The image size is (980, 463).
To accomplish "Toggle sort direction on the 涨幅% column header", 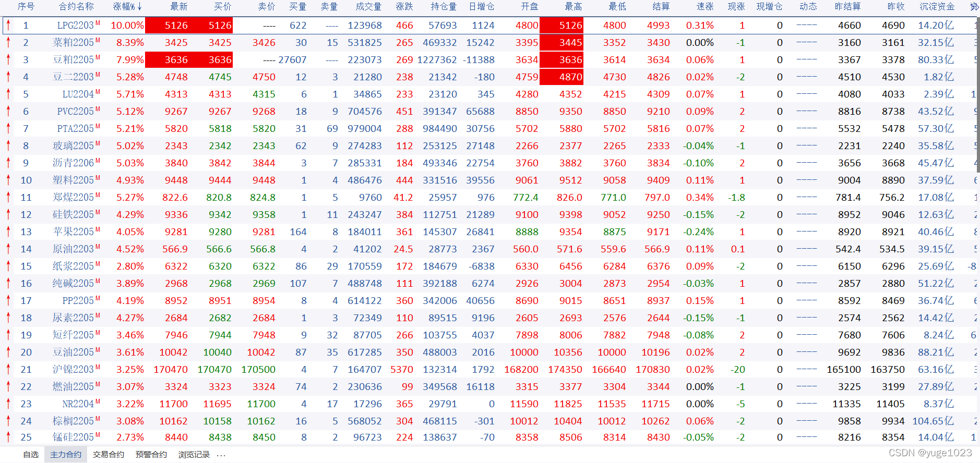I will 127,7.
